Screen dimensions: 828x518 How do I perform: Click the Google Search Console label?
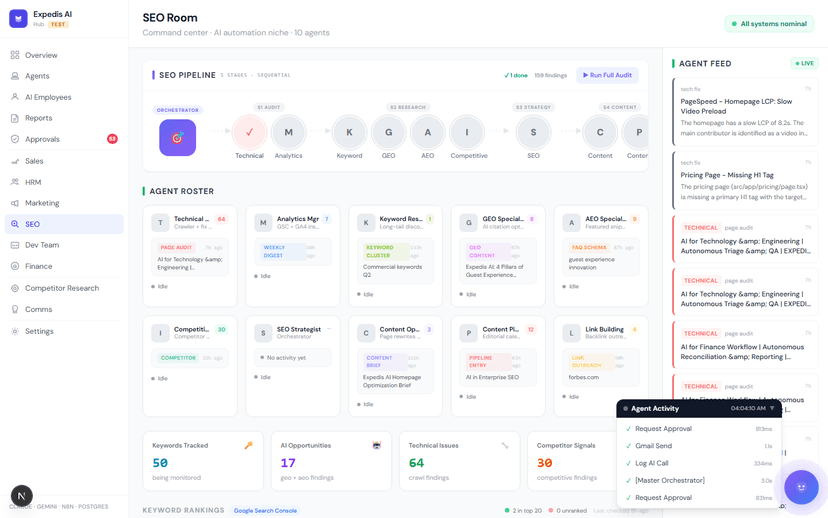coord(265,511)
